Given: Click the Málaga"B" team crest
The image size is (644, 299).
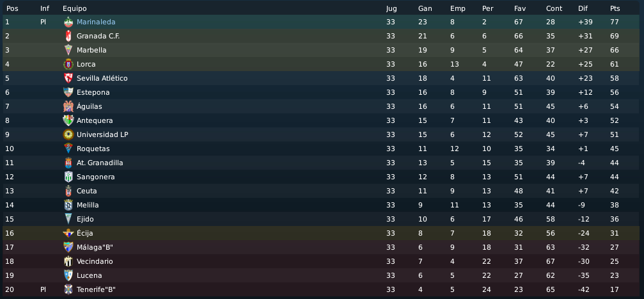Looking at the screenshot, I should pyautogui.click(x=68, y=247).
